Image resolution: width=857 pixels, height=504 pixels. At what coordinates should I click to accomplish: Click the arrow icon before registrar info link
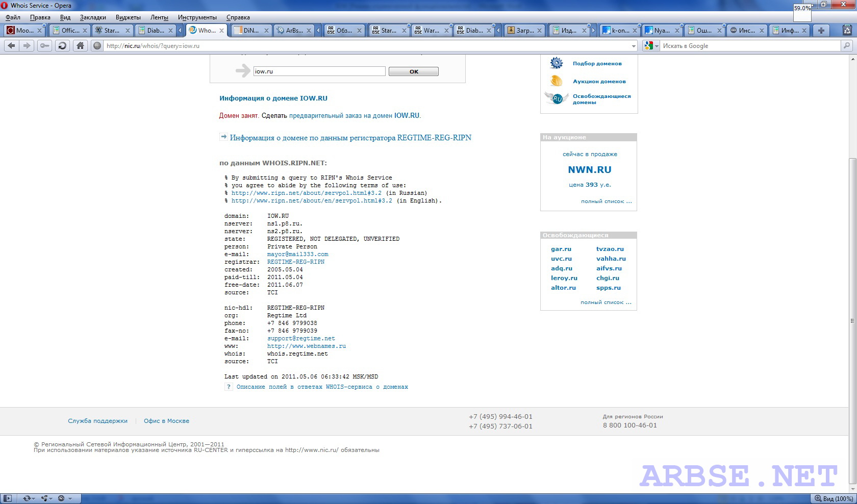223,137
